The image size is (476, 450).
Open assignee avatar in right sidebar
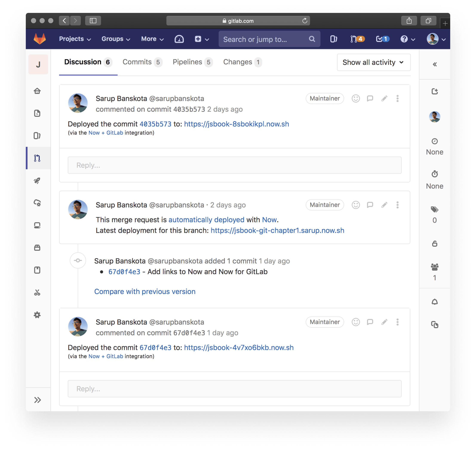(x=435, y=117)
